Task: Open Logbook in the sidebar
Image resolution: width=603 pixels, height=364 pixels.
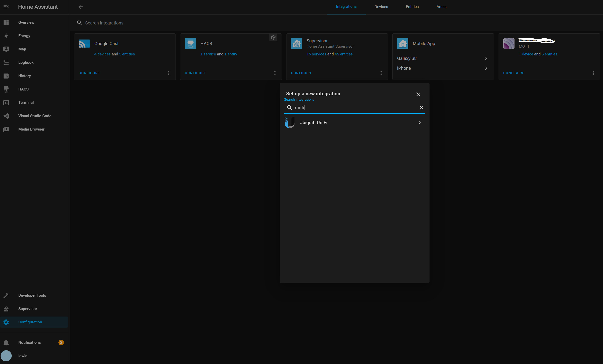Action: [34, 63]
